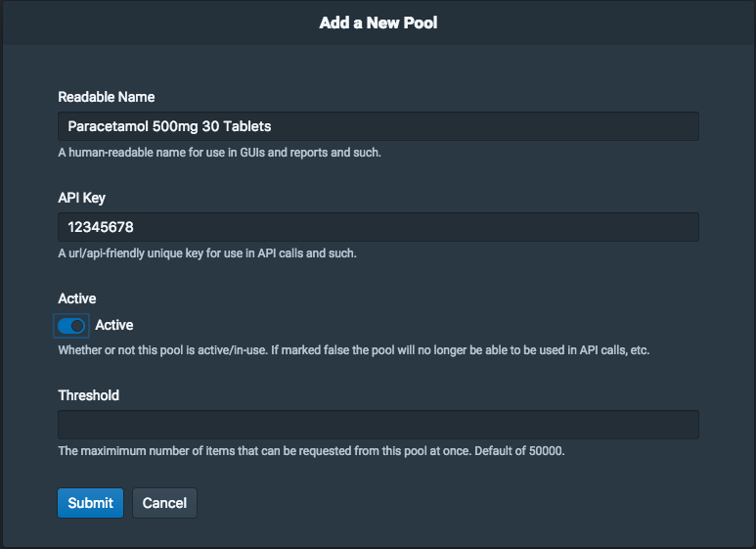
Task: Submit the new pool form
Action: point(91,503)
